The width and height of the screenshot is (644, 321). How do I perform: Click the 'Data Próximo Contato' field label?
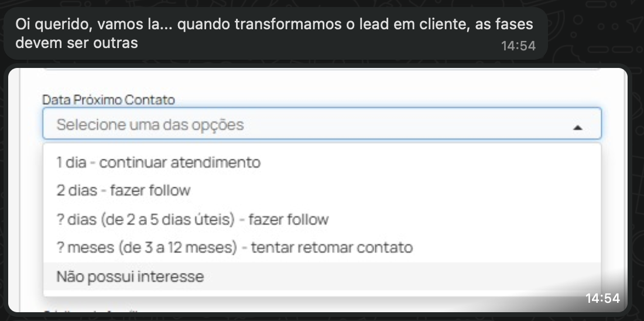109,100
